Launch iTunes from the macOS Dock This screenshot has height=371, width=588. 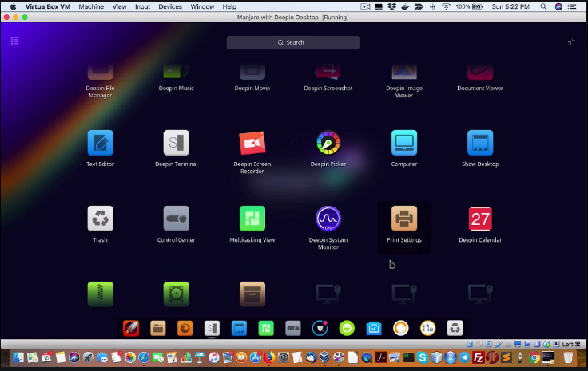tap(214, 357)
